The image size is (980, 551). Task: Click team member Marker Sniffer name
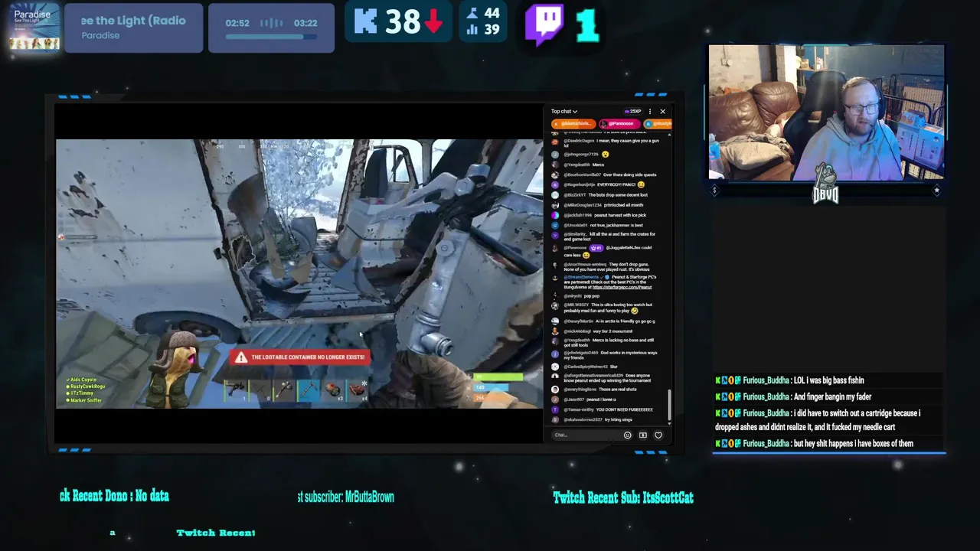click(x=86, y=400)
